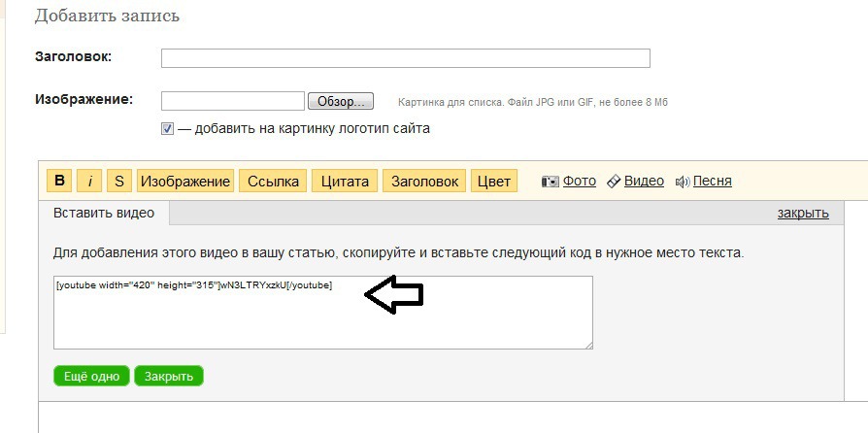
Task: Click the Обзор... browse button
Action: [x=341, y=102]
